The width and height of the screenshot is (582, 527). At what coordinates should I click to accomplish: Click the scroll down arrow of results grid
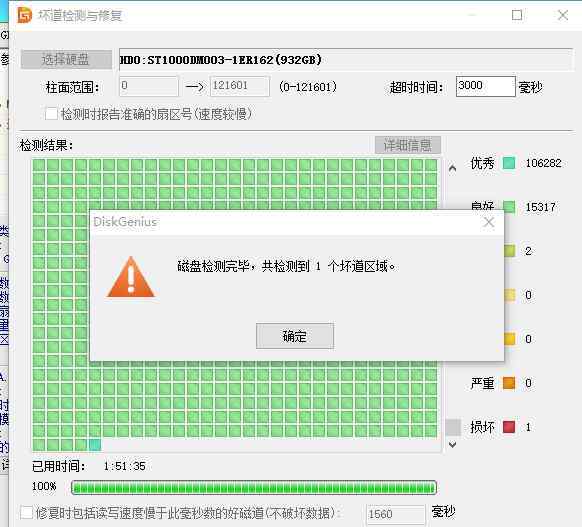coord(452,444)
